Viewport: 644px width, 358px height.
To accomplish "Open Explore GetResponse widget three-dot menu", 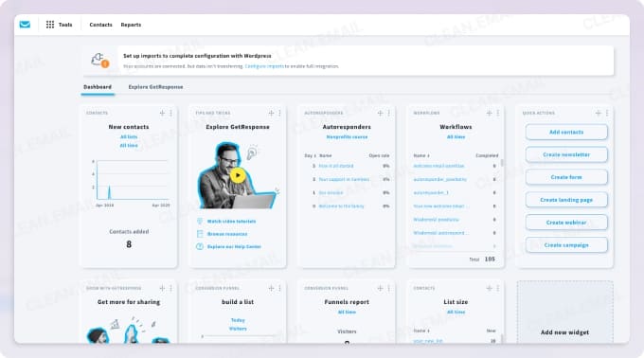I will point(279,113).
